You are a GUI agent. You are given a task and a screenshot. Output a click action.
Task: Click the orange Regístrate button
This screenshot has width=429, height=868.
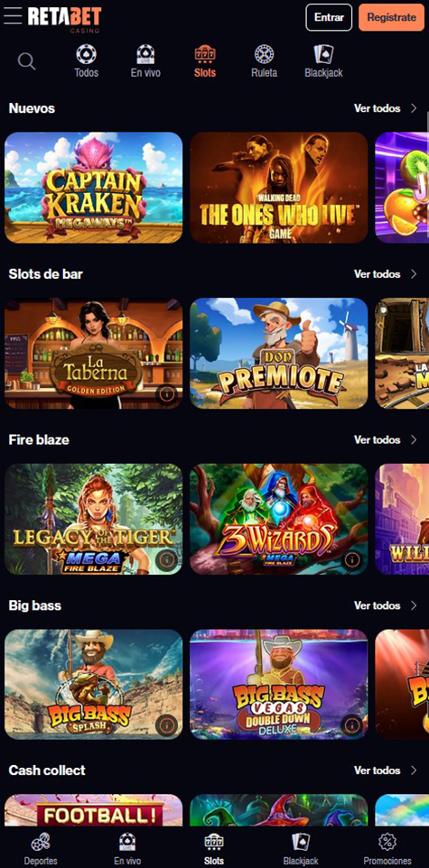click(391, 17)
